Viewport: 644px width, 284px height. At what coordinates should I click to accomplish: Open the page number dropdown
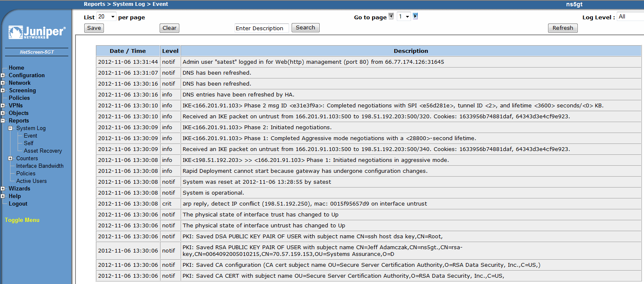click(x=404, y=17)
